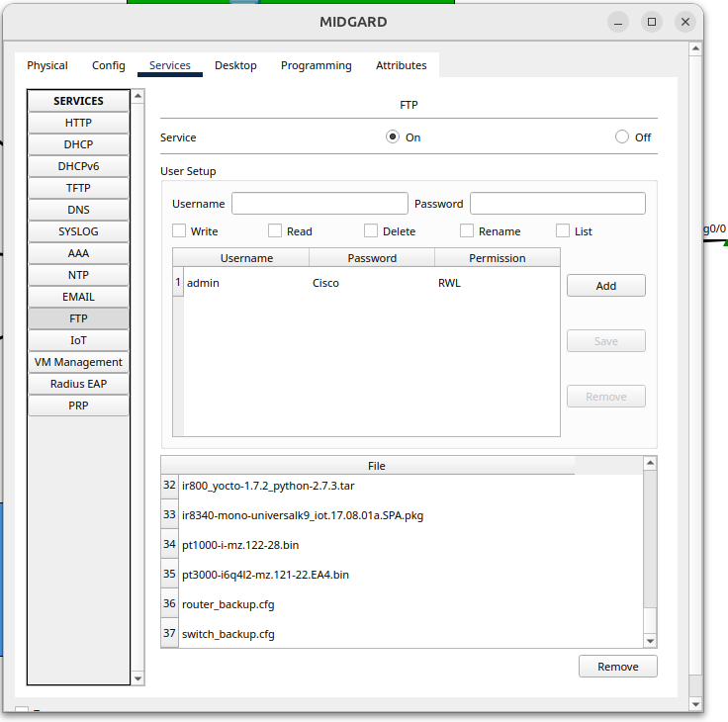Select the DNS service
This screenshot has height=722, width=728.
[78, 210]
